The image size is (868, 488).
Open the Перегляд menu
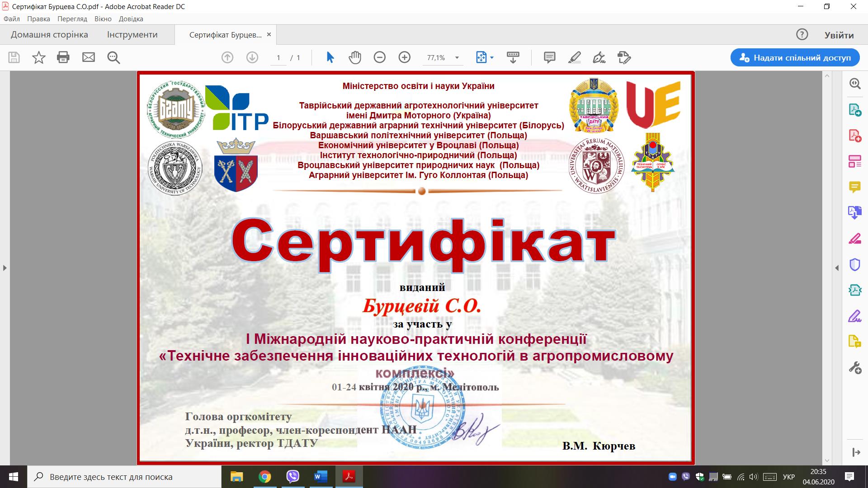[x=72, y=19]
